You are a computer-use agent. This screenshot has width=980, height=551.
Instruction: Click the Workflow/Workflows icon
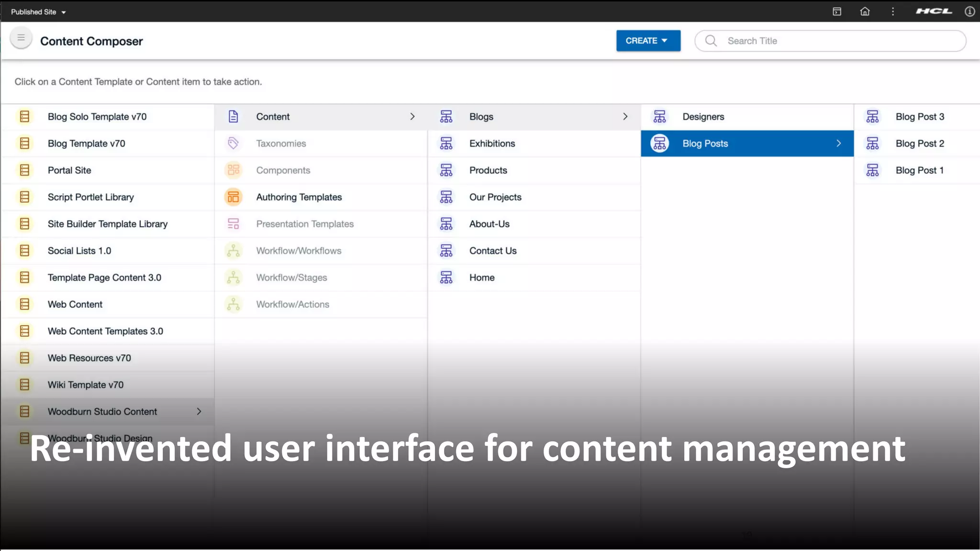pos(234,251)
